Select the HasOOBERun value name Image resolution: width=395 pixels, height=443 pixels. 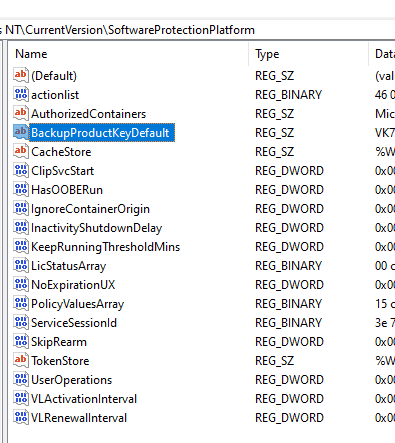[67, 190]
